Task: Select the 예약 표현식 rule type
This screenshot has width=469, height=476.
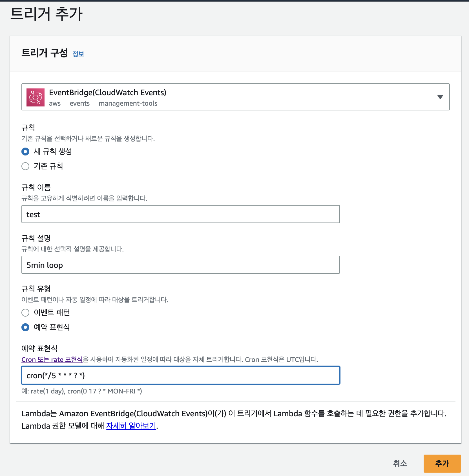Action: [25, 327]
